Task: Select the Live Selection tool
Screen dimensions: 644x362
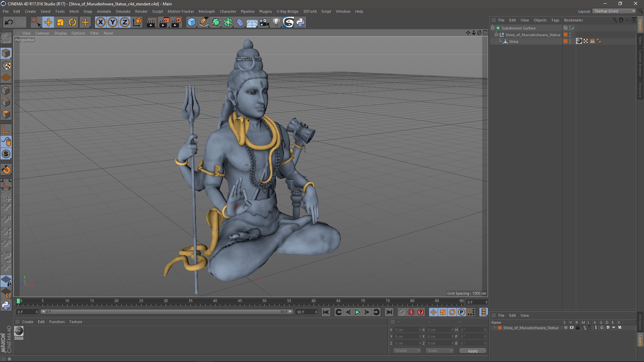Action: [36, 22]
